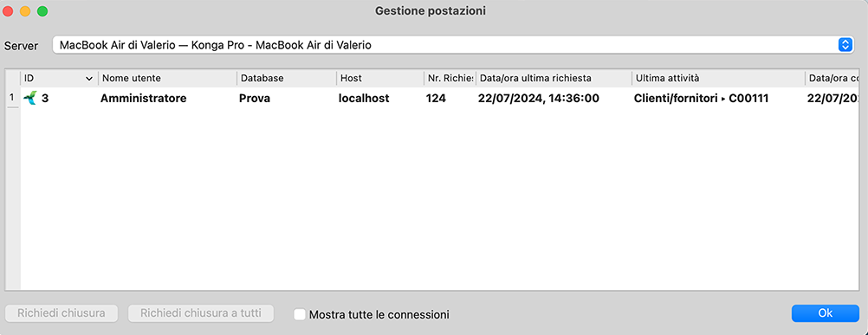
Task: Click the Host column header
Action: tap(380, 79)
